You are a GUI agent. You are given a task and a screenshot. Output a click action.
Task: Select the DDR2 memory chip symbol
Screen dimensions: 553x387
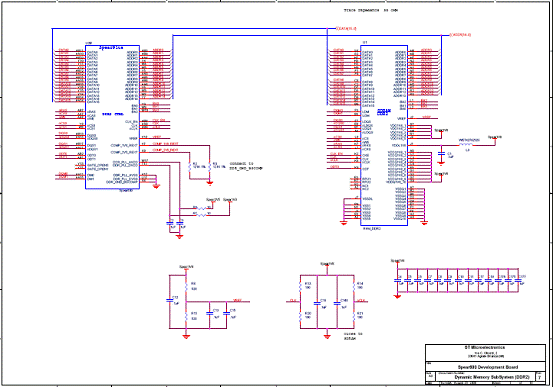tap(384, 135)
